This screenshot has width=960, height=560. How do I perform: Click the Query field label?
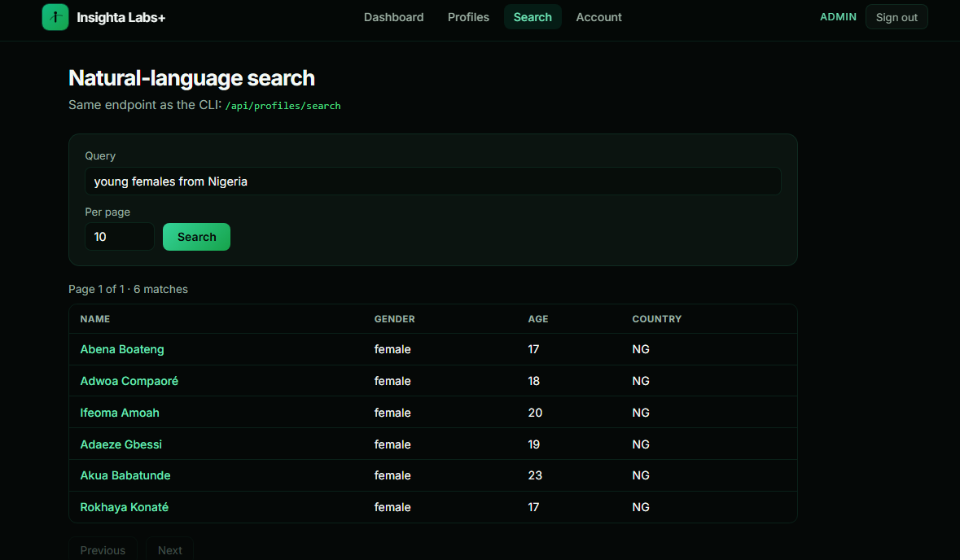(x=100, y=156)
